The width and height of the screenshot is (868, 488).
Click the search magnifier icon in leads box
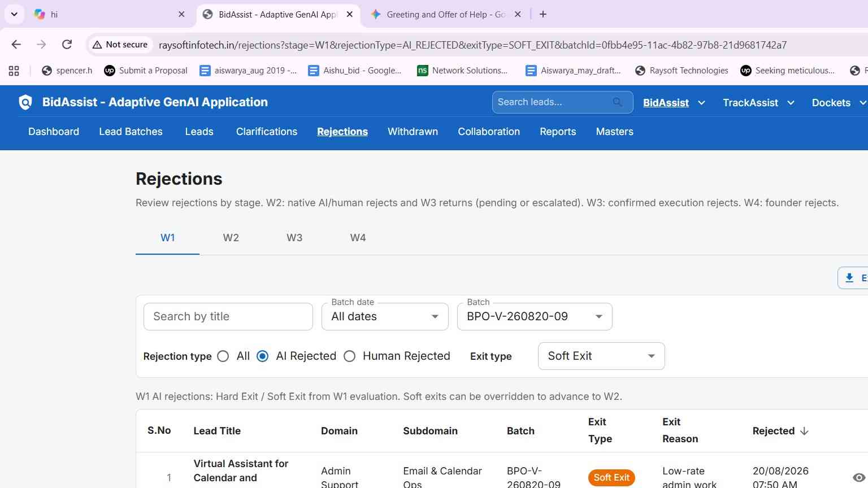pos(617,102)
